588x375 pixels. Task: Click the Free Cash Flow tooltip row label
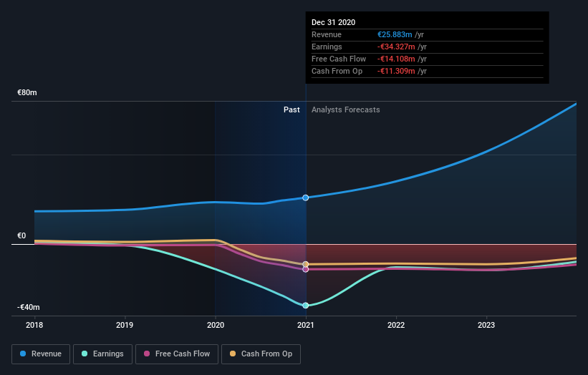point(339,59)
